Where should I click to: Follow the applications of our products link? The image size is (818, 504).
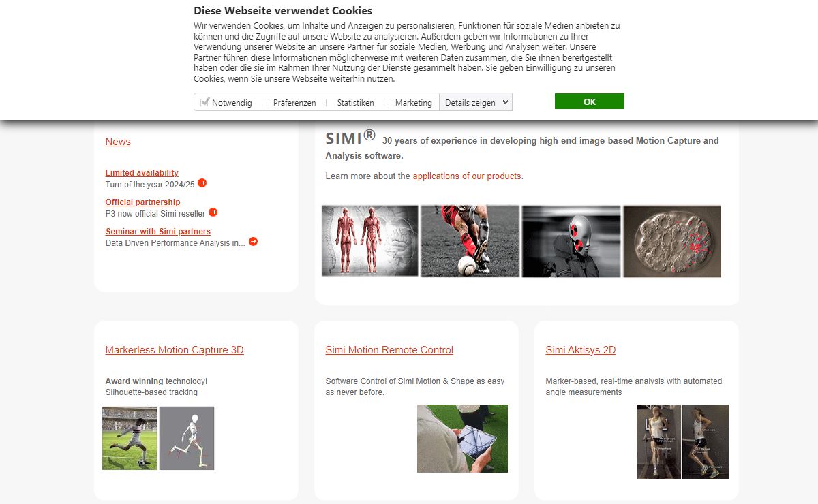(x=467, y=176)
